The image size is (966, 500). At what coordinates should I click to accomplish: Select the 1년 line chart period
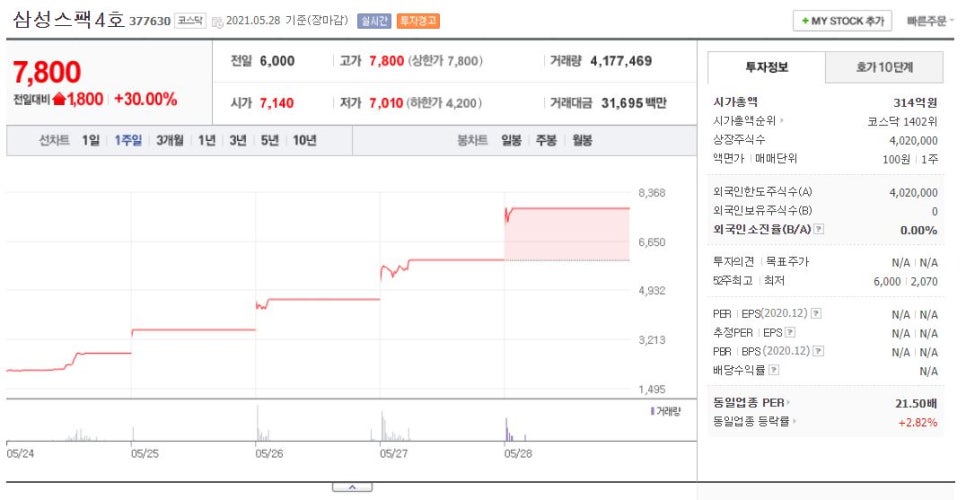click(x=206, y=140)
